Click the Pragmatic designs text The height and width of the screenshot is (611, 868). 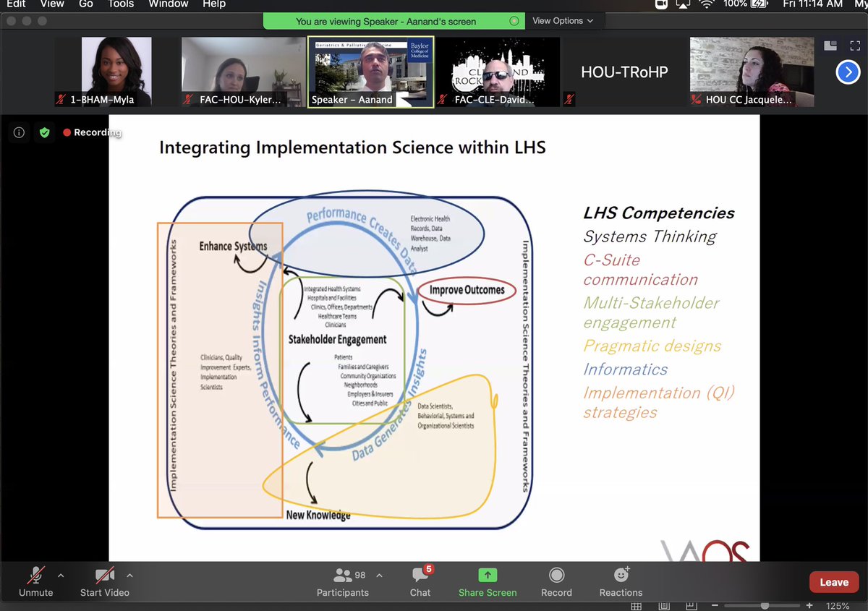[652, 346]
